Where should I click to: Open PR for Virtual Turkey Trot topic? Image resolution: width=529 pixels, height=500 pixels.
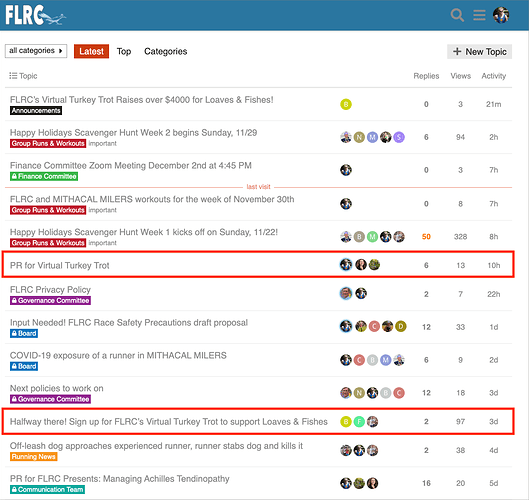tap(60, 266)
